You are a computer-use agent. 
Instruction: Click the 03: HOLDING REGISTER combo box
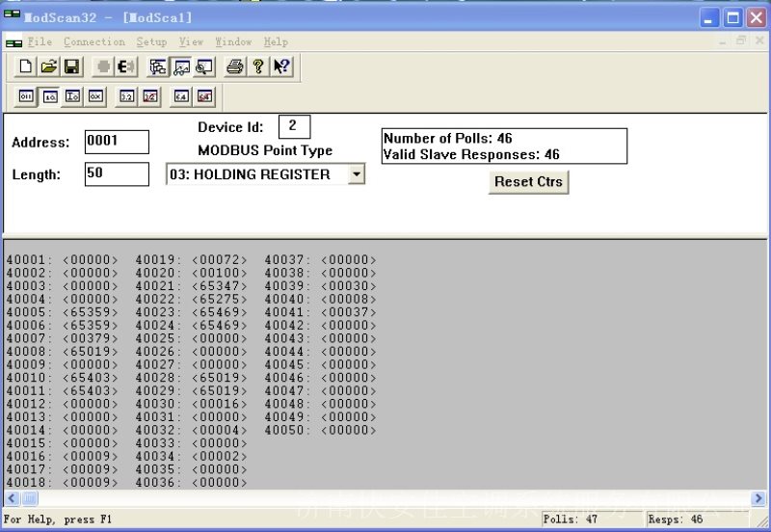[266, 174]
